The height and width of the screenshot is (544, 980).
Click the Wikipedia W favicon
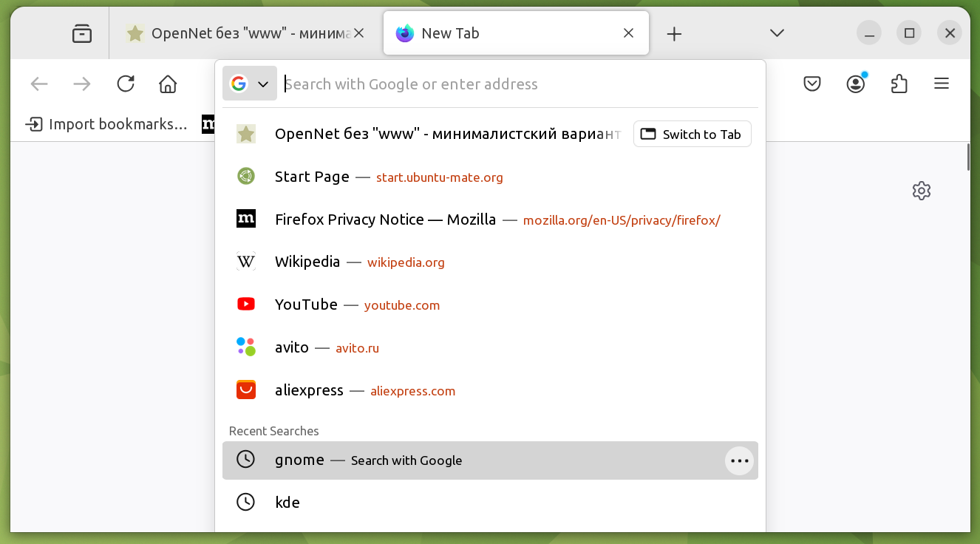[x=246, y=262]
